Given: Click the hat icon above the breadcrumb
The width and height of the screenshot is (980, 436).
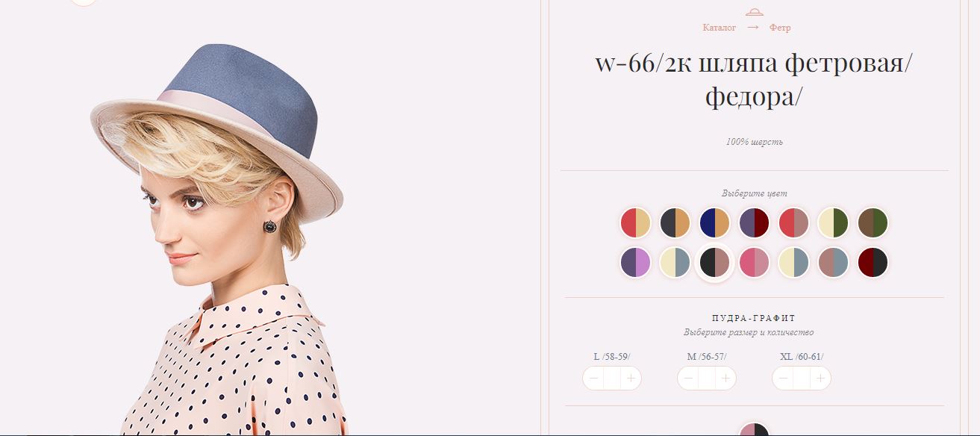Looking at the screenshot, I should [754, 12].
